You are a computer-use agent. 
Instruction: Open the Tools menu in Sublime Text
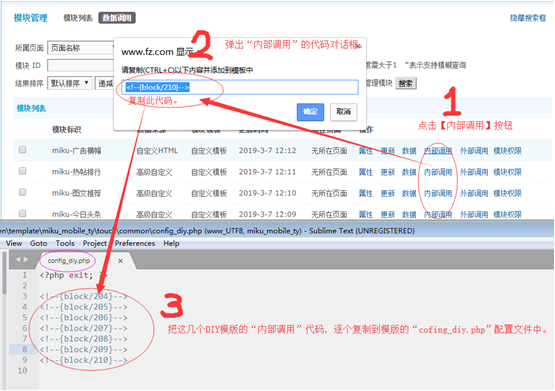pyautogui.click(x=65, y=243)
